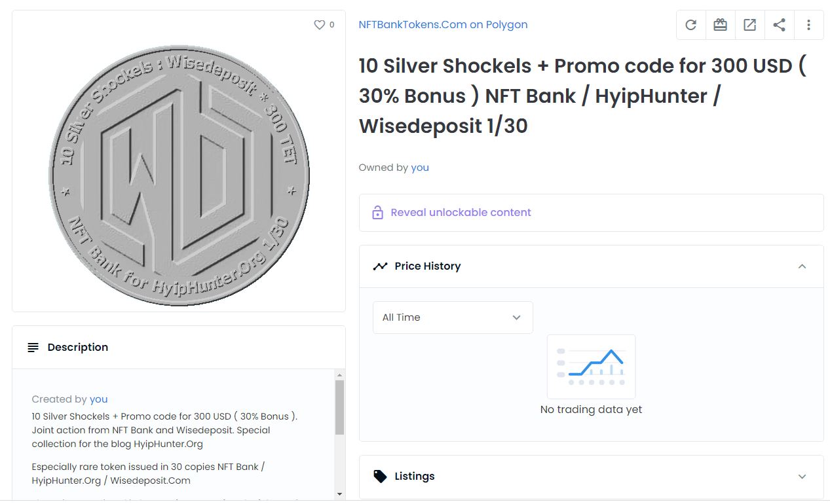The image size is (830, 504).
Task: Click the silver coin NFT image
Action: point(179,175)
